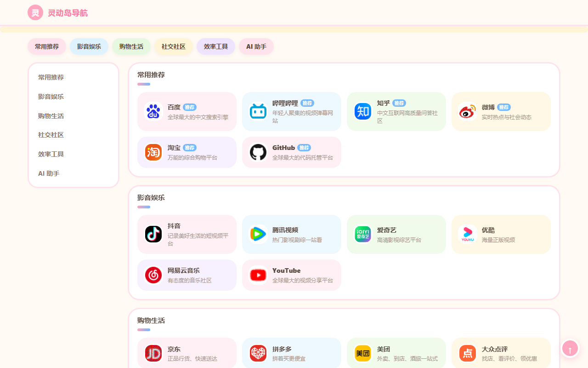
Task: Open the 优酷 link title
Action: tap(488, 230)
